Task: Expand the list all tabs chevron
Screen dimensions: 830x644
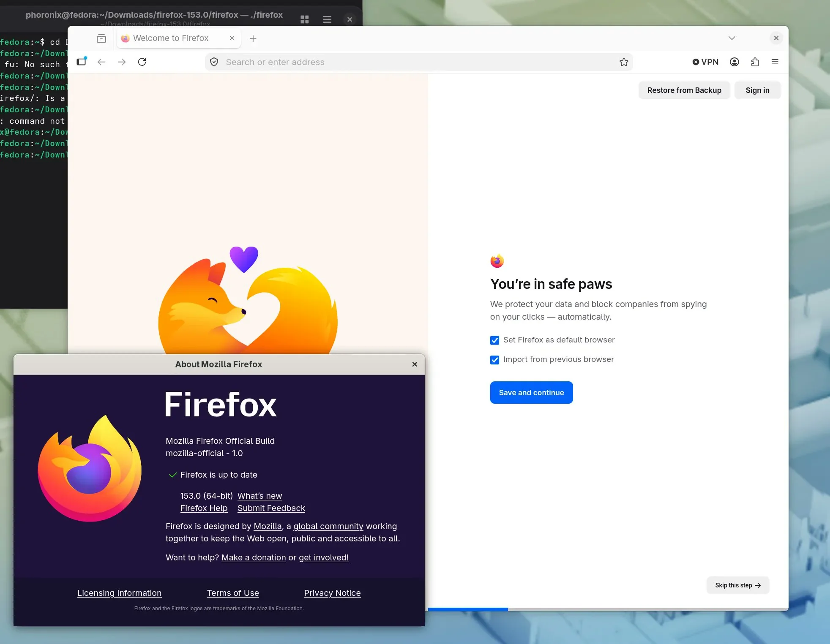Action: (732, 38)
